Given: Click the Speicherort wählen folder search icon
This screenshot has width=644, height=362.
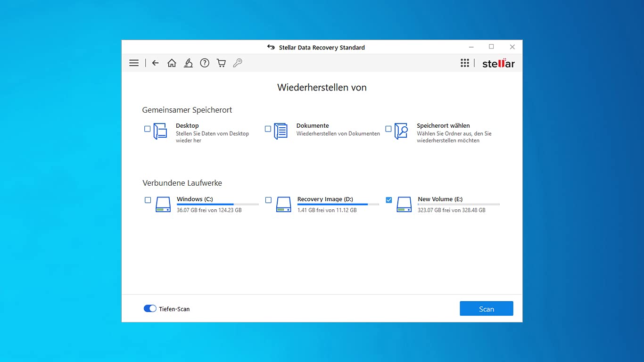Looking at the screenshot, I should click(x=401, y=131).
